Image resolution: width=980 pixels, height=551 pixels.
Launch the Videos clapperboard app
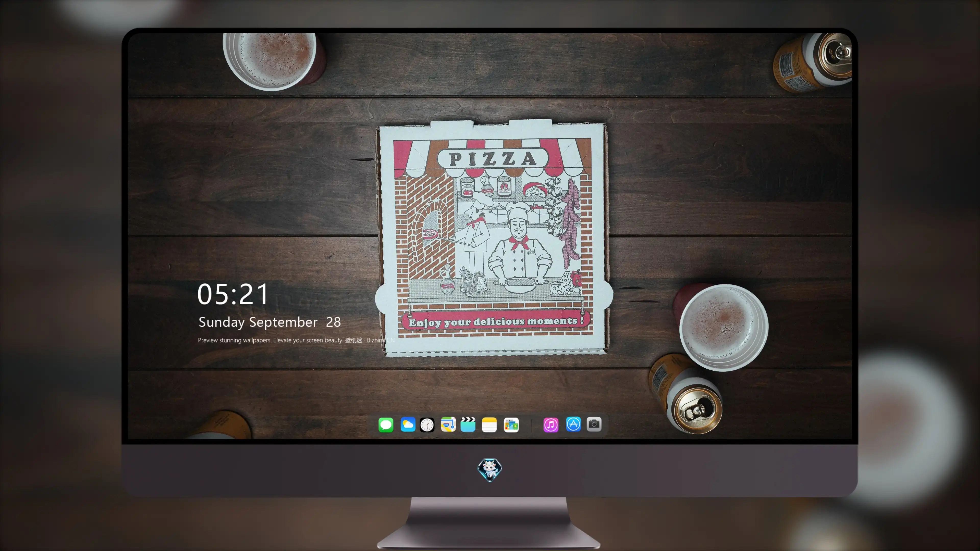[468, 424]
